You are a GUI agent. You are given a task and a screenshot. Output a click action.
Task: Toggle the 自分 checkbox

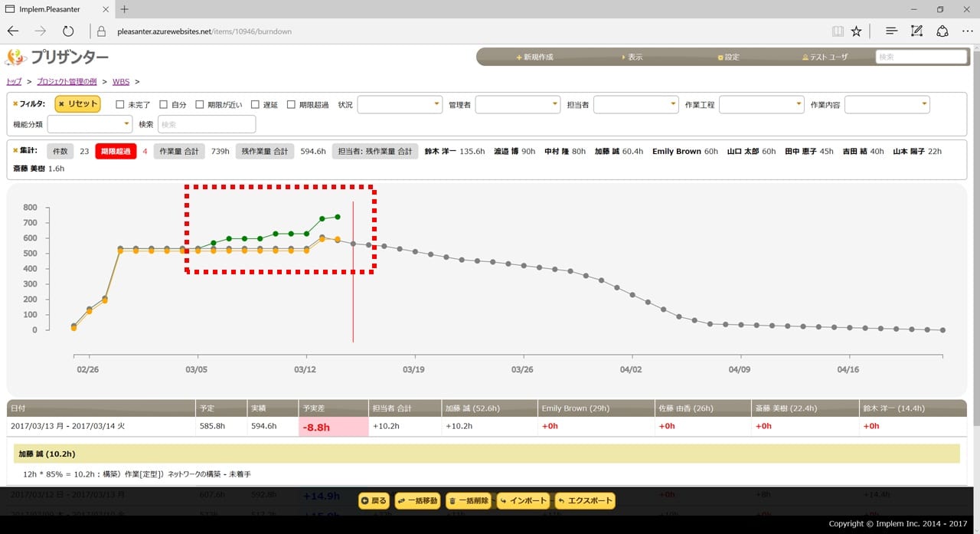point(164,105)
